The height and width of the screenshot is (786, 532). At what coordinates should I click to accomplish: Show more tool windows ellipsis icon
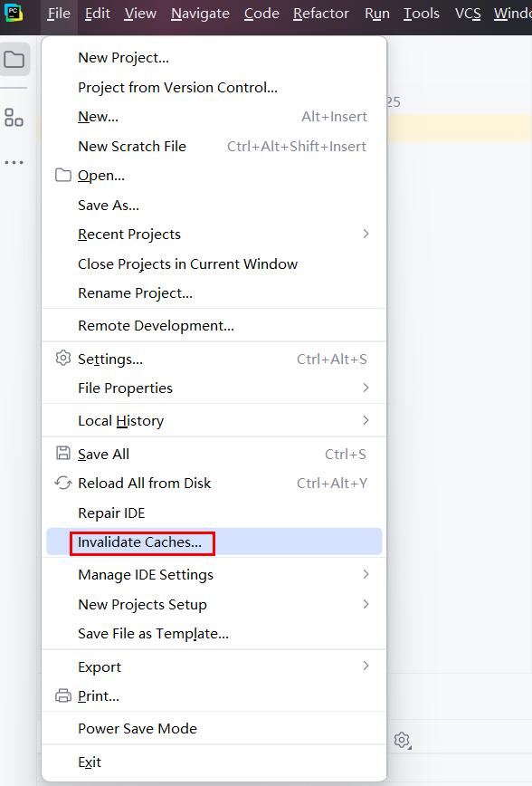pos(14,162)
